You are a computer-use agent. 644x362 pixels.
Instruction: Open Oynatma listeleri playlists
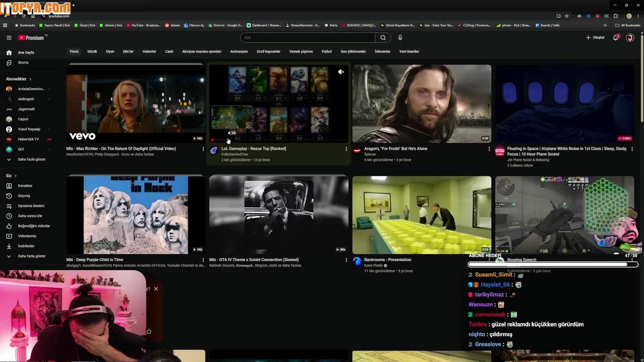[30, 206]
